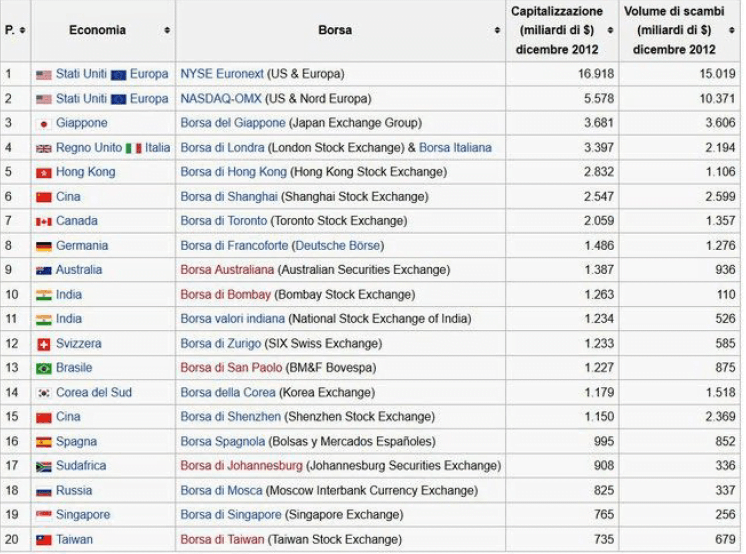Click the US flag in row 1
The image size is (746, 554).
44,75
